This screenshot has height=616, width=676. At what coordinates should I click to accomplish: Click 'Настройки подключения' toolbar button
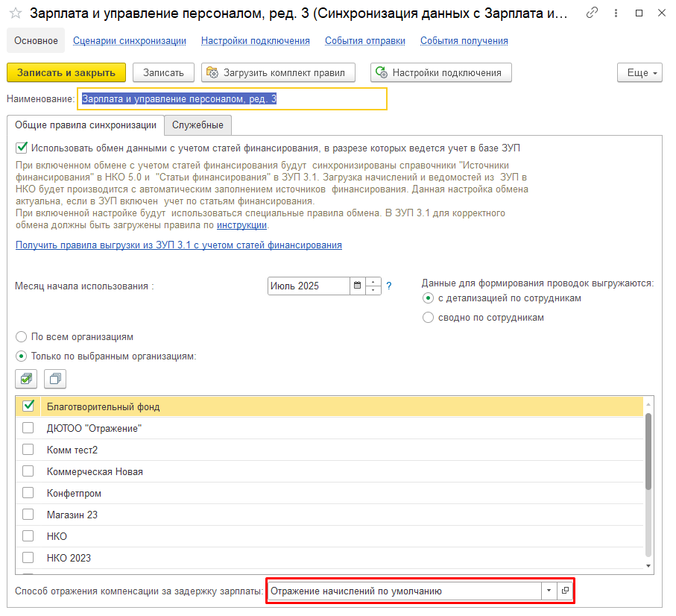pyautogui.click(x=440, y=72)
